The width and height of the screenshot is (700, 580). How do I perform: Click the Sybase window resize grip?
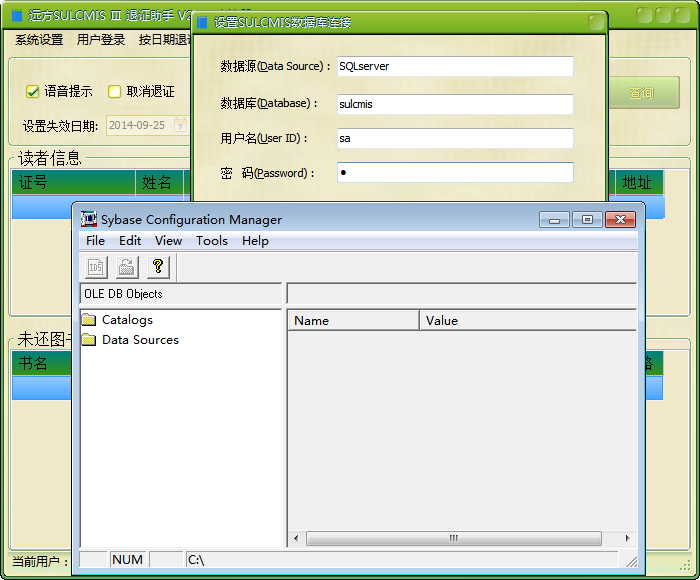tap(631, 562)
